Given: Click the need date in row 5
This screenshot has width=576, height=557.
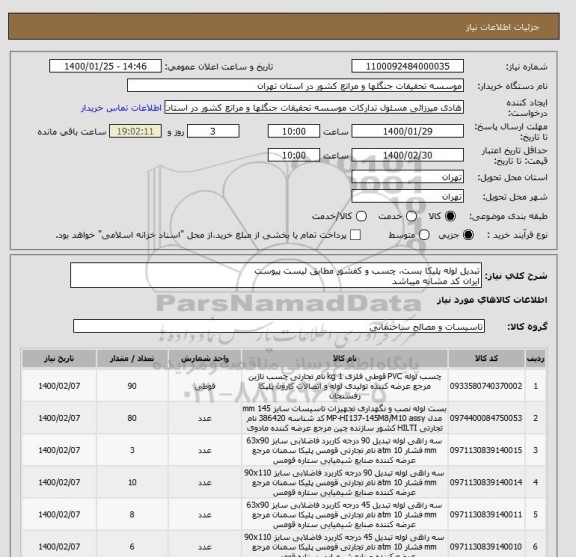Looking at the screenshot, I should tap(59, 515).
